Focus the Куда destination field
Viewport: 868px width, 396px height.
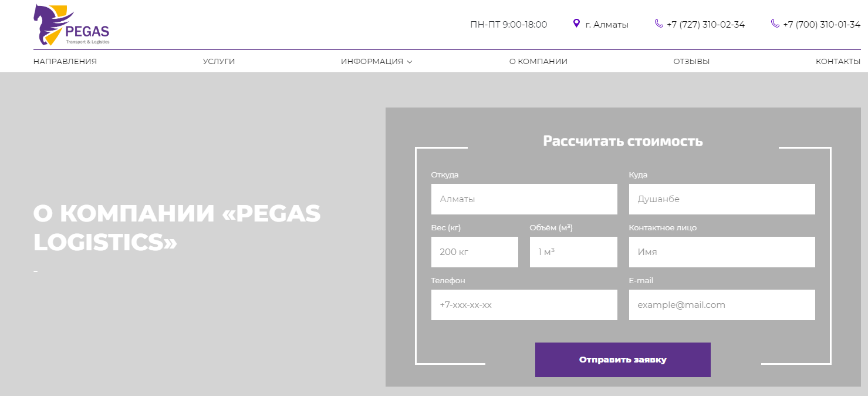(722, 199)
